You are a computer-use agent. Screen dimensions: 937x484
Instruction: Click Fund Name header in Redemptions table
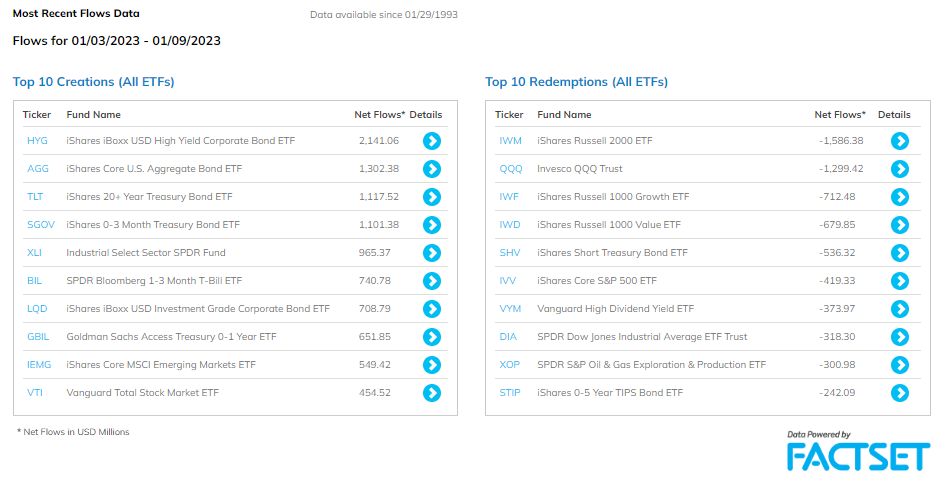[564, 115]
